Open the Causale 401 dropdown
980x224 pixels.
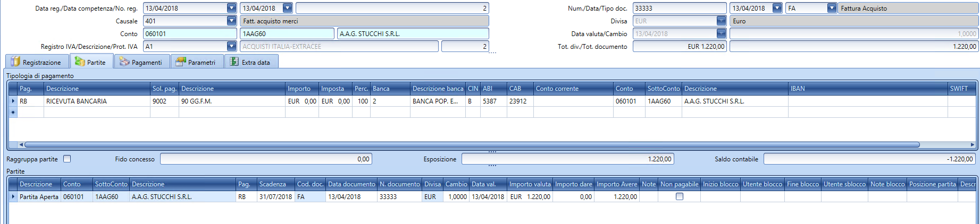tap(231, 21)
